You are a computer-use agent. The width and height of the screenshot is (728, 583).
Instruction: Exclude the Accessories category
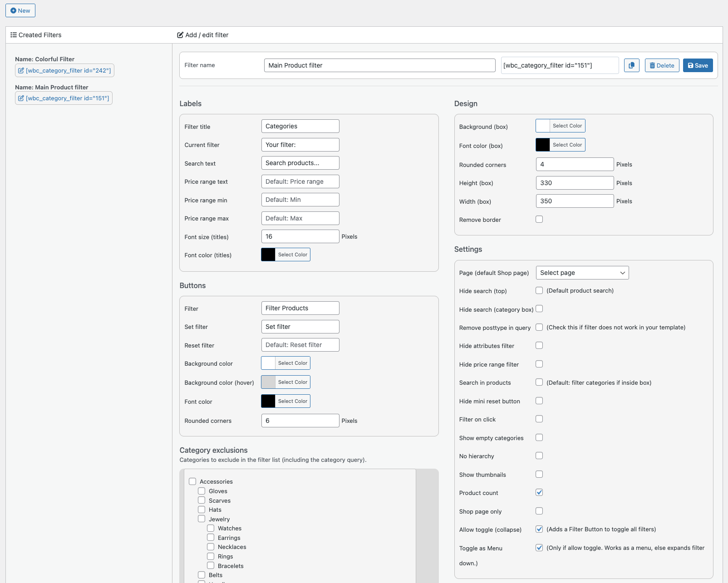(192, 481)
